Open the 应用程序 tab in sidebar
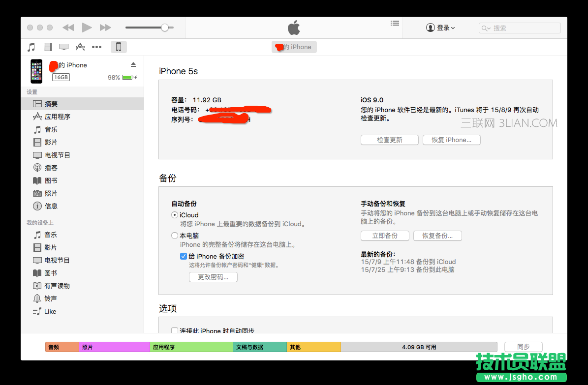588x385 pixels. [x=57, y=117]
